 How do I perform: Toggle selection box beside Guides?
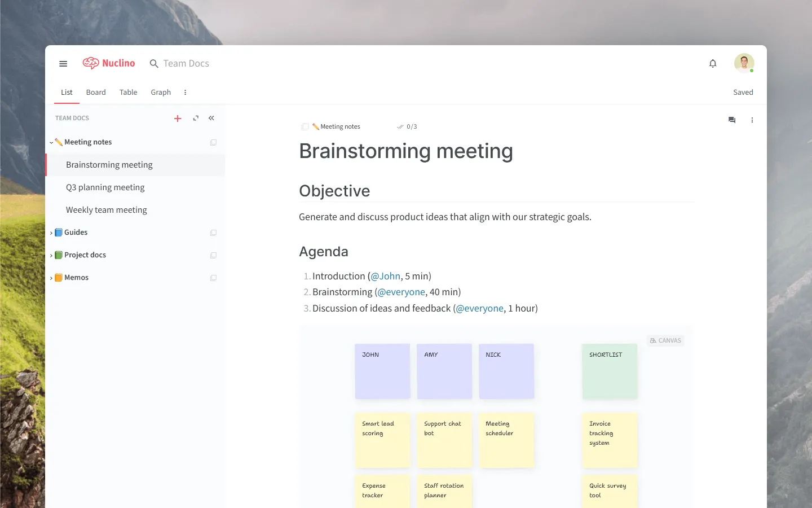213,232
